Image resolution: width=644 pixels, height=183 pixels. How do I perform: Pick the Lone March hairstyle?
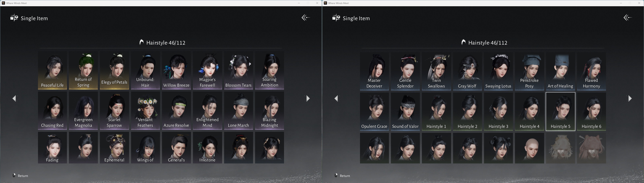click(x=238, y=111)
